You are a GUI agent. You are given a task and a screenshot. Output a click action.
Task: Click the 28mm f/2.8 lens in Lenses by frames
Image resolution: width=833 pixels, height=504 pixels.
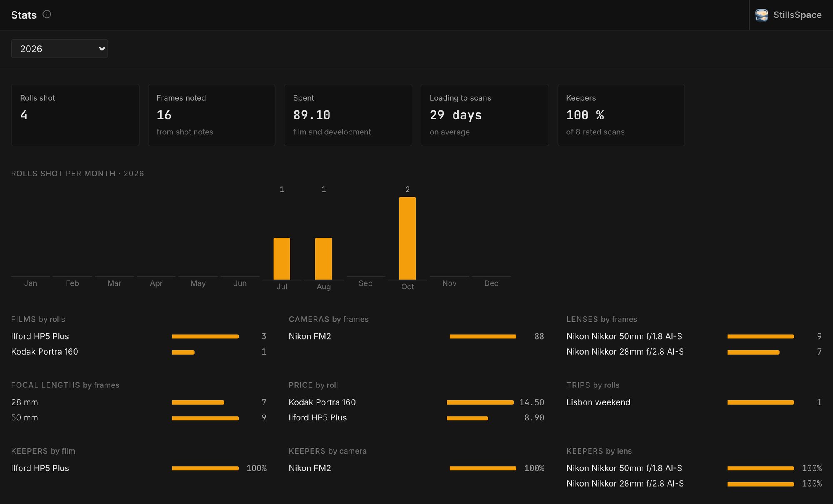[694, 352]
